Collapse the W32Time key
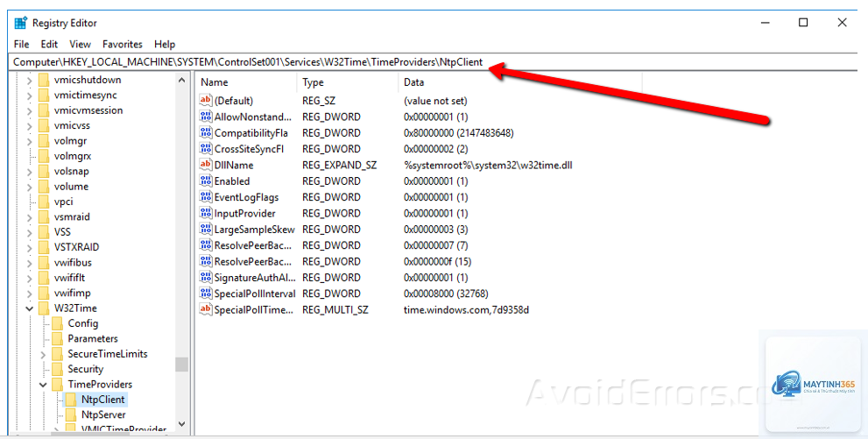The width and height of the screenshot is (868, 439). [29, 308]
